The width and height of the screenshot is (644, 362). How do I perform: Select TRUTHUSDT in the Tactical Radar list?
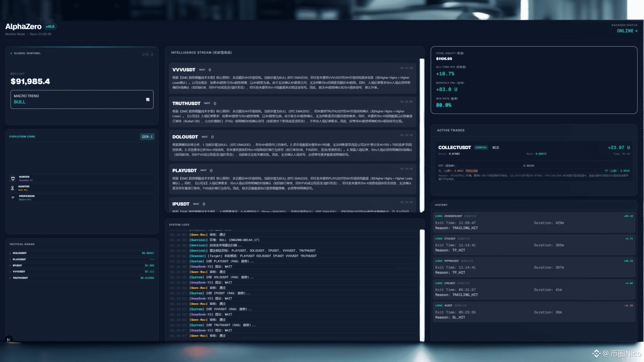[x=20, y=278]
